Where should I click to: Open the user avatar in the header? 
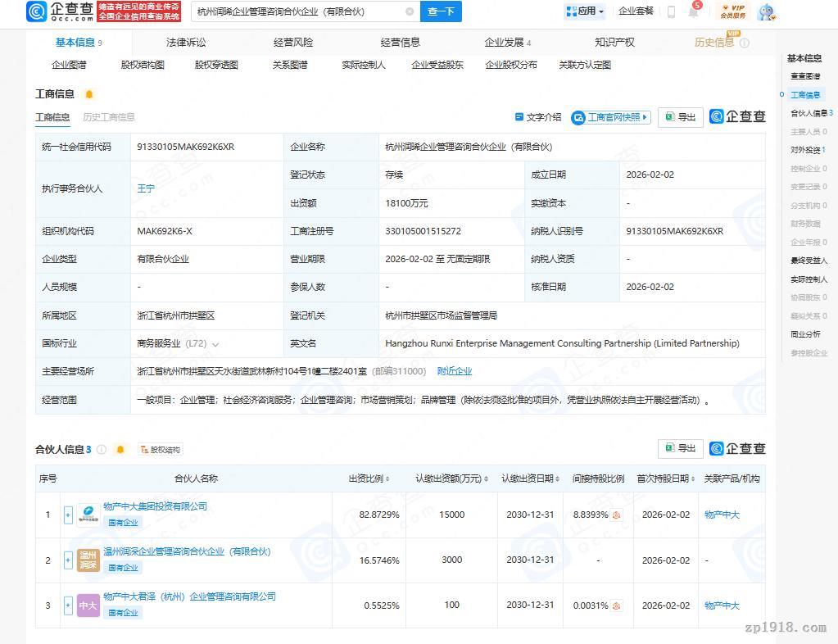[x=766, y=11]
